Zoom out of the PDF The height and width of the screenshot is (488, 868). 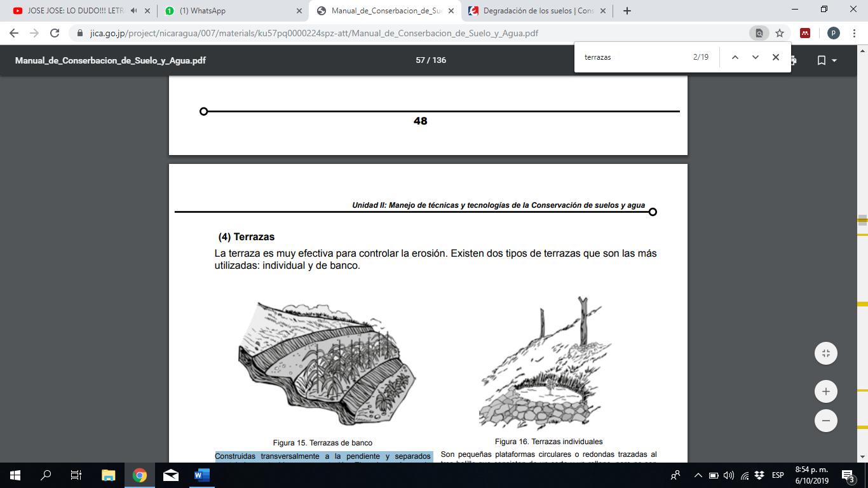[826, 421]
